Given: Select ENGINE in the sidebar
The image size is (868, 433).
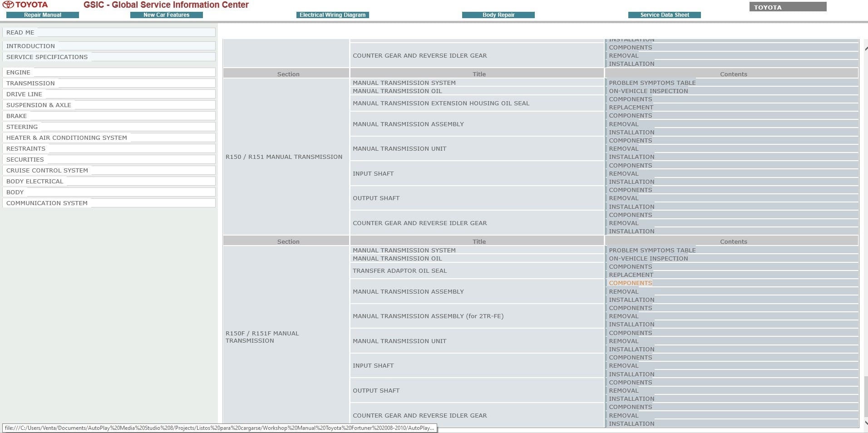Looking at the screenshot, I should tap(109, 72).
